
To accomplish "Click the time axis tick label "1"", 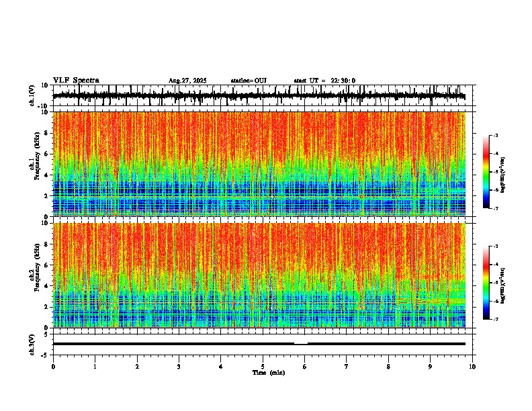I will (x=95, y=367).
